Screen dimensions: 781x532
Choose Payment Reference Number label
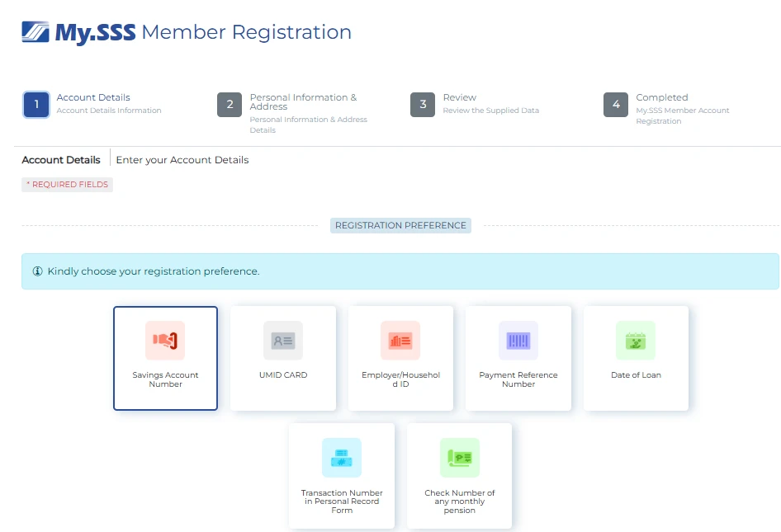518,379
